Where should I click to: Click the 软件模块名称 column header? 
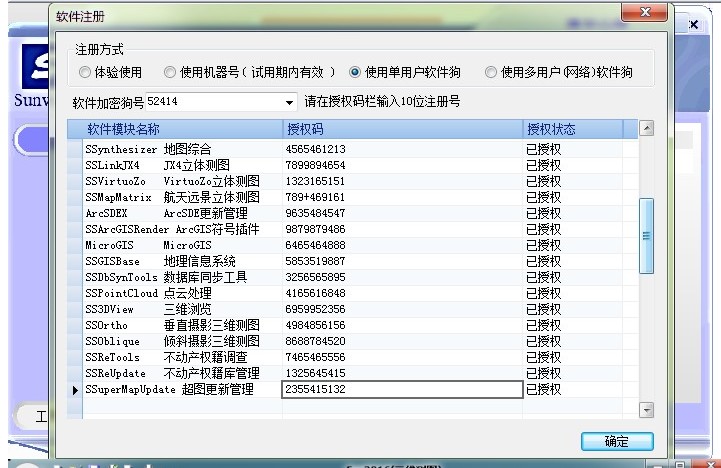[x=175, y=129]
